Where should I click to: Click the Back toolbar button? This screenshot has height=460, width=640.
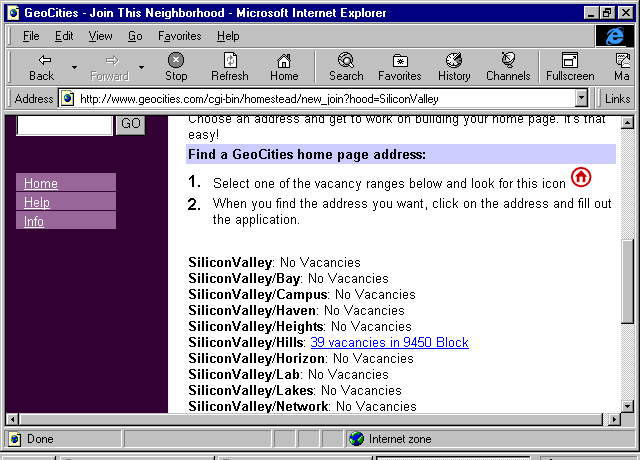(42, 67)
